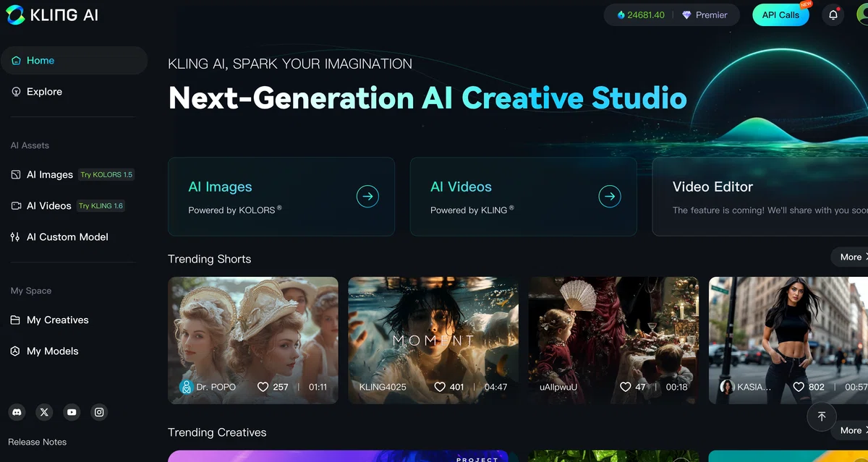
Task: Click the API Calls button
Action: 780,14
